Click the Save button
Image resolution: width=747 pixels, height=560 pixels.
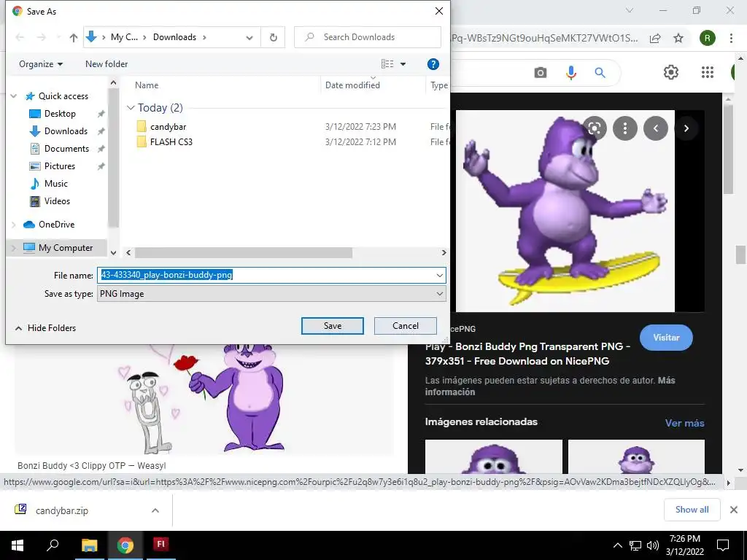(x=333, y=326)
